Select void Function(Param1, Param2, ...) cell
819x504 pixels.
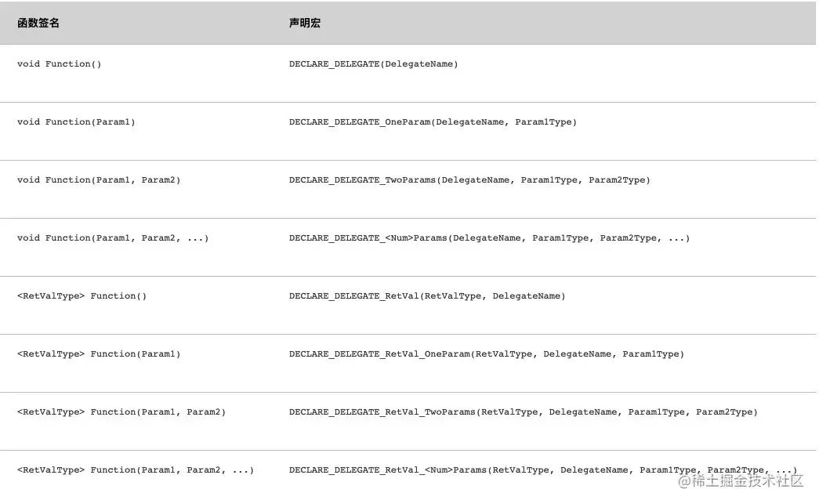tap(113, 237)
